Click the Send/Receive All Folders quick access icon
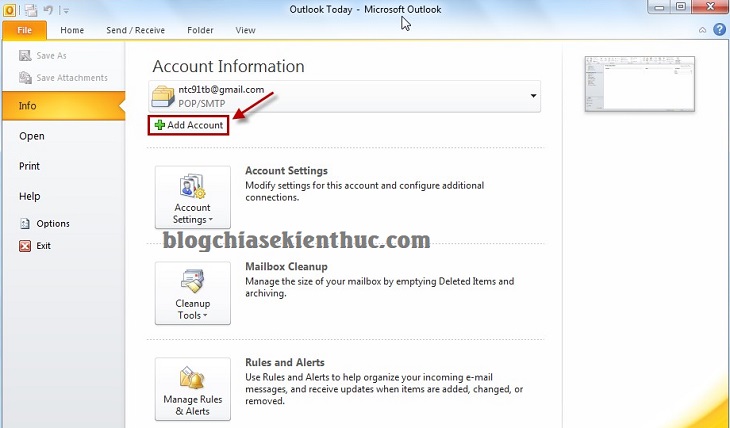This screenshot has height=428, width=730. tap(31, 10)
